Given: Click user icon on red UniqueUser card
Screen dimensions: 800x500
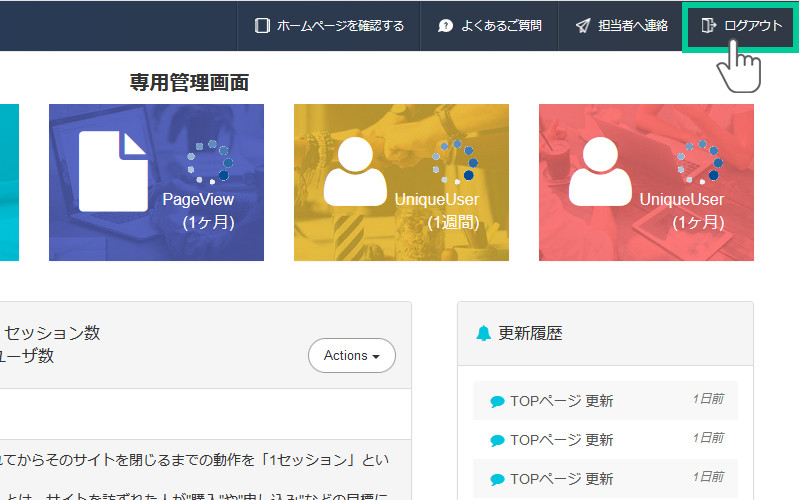Looking at the screenshot, I should pyautogui.click(x=601, y=171).
